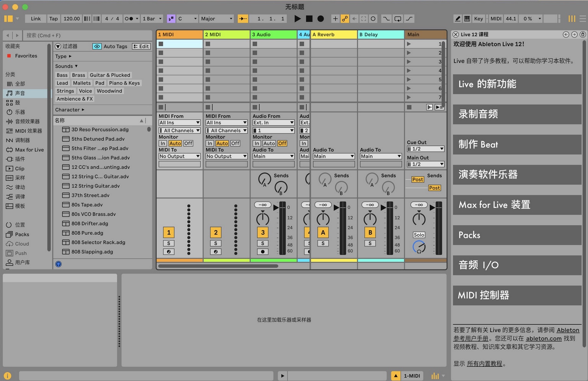588x381 pixels.
Task: Select the Strings sound tag
Action: [x=65, y=91]
